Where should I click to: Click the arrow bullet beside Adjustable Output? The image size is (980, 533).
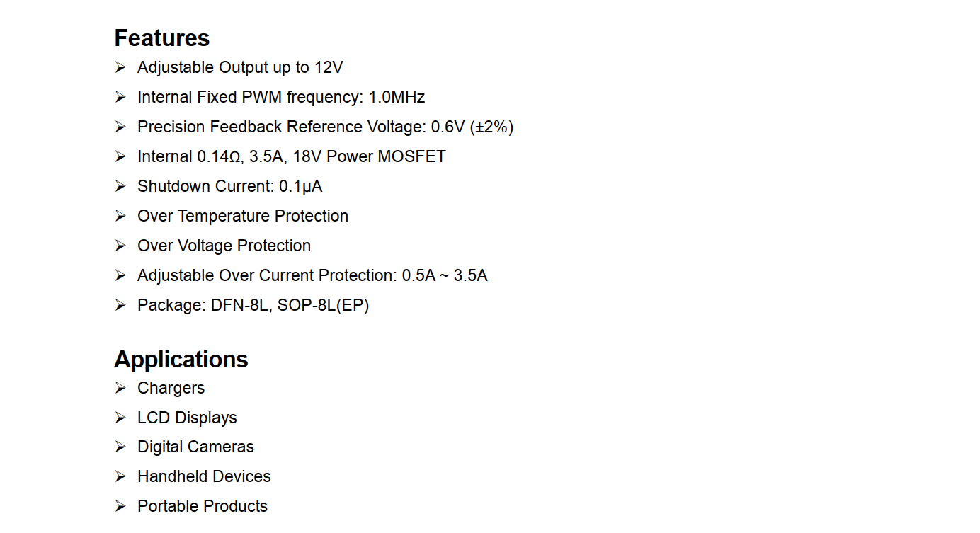(x=120, y=67)
